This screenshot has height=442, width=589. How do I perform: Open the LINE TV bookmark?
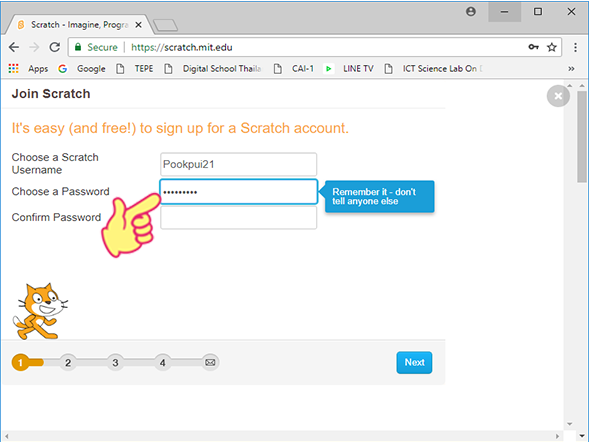point(349,69)
